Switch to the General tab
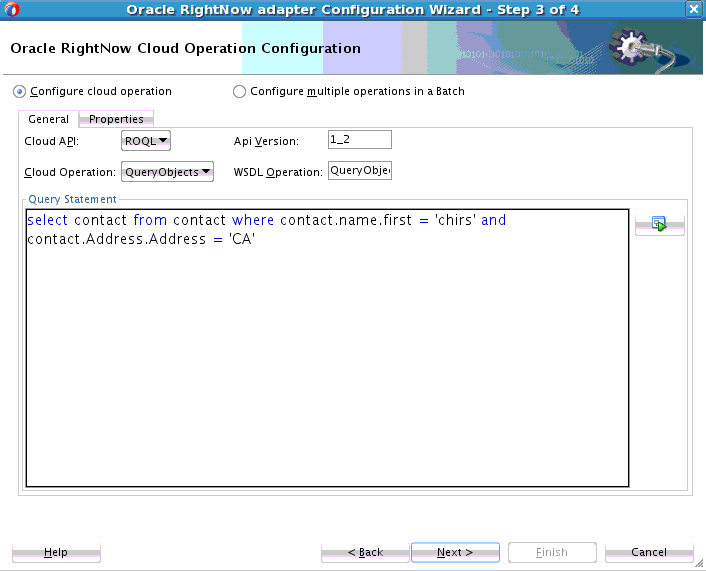The image size is (706, 571). pos(49,119)
